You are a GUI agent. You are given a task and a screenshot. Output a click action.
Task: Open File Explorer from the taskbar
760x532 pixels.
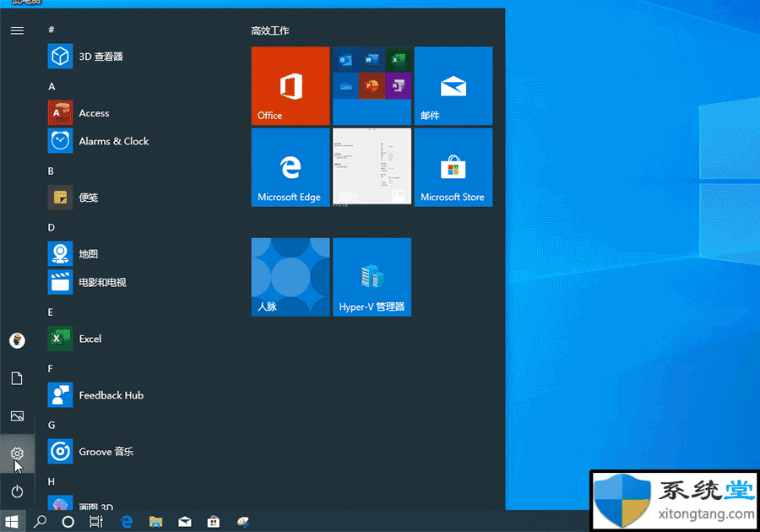[155, 521]
